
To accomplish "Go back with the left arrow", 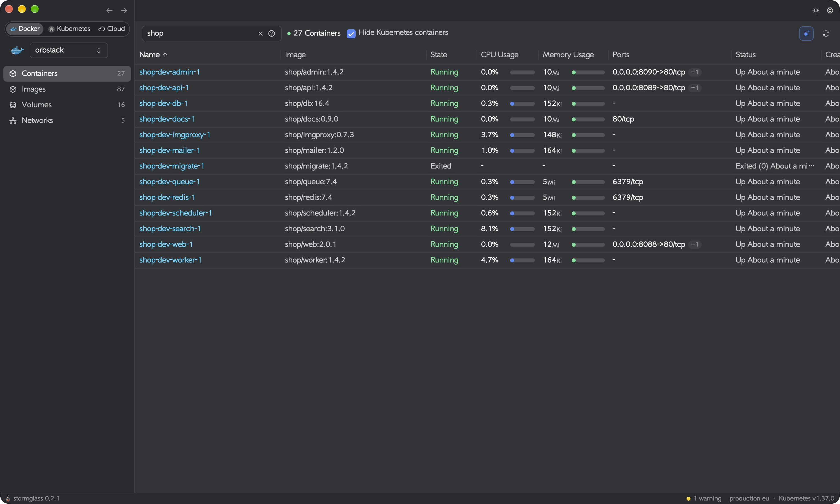I will (109, 11).
